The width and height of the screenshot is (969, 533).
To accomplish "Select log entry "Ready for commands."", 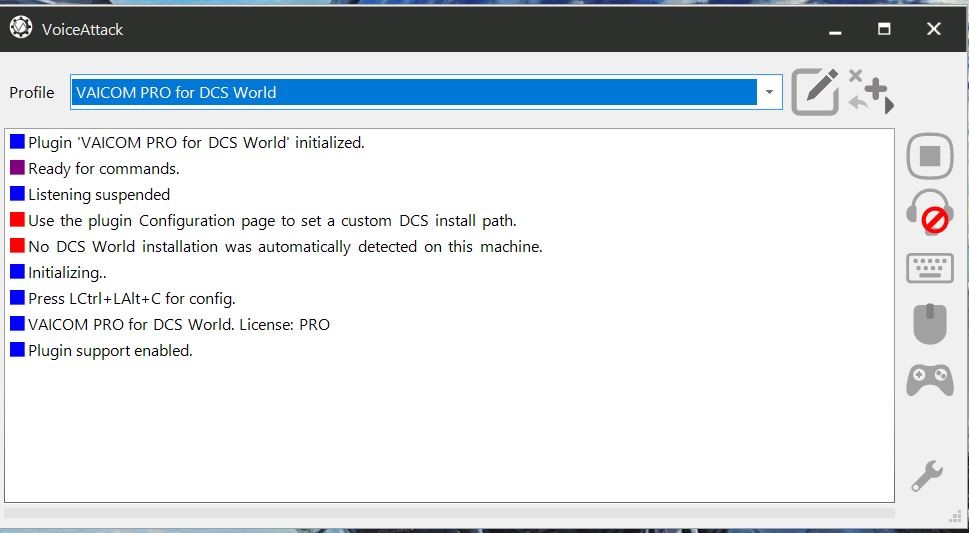I will point(104,169).
